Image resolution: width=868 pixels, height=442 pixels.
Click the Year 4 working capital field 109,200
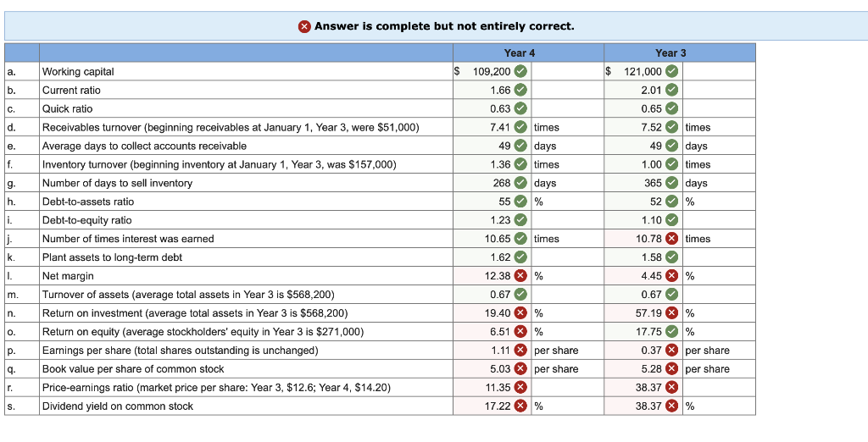[x=492, y=71]
